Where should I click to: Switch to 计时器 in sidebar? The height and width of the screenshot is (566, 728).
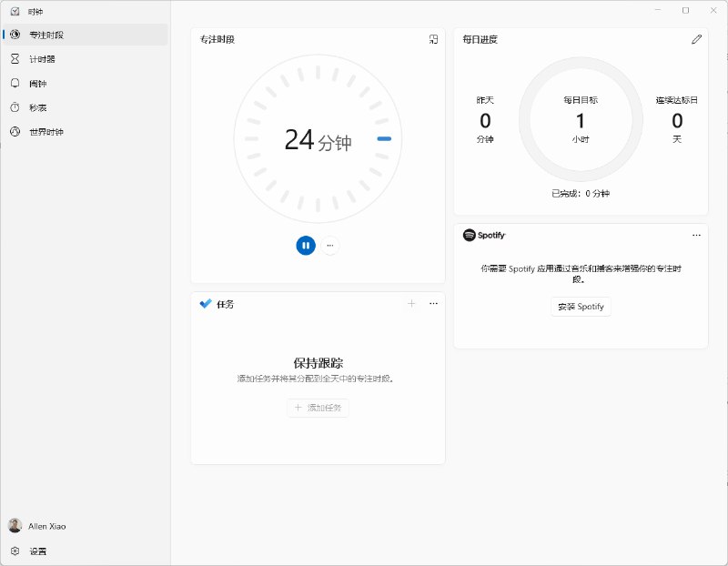tap(42, 59)
